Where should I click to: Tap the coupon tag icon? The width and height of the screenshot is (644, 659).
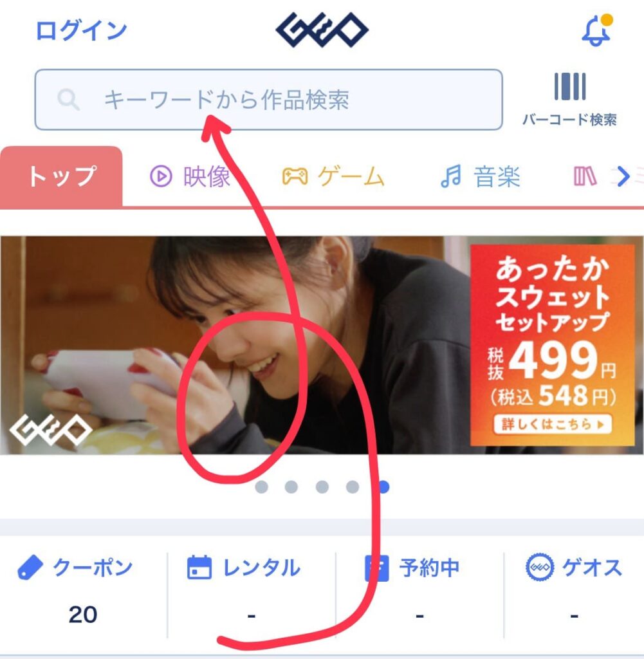click(30, 568)
